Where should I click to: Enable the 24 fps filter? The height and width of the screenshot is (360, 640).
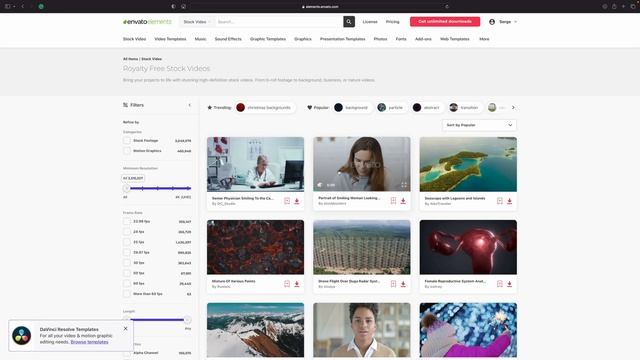click(127, 231)
